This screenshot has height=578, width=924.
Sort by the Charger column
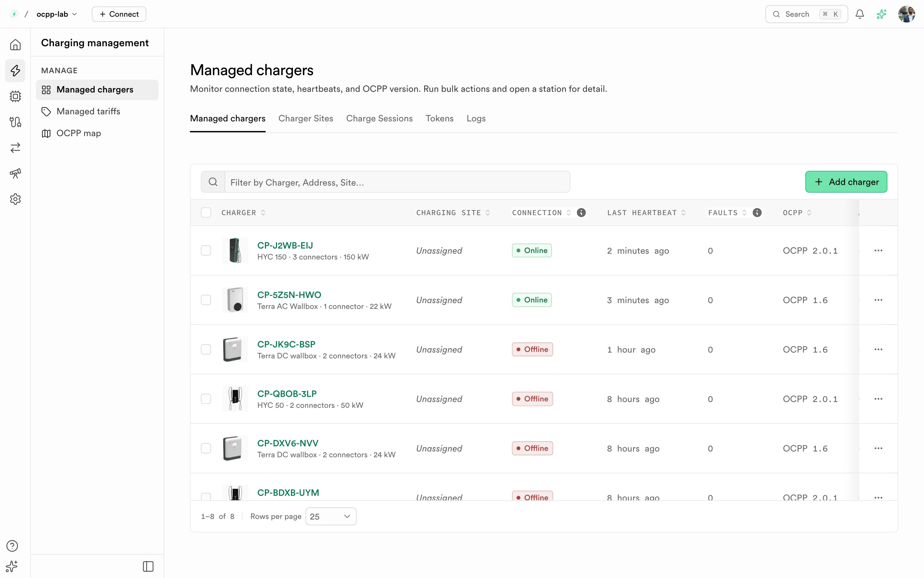coord(243,213)
